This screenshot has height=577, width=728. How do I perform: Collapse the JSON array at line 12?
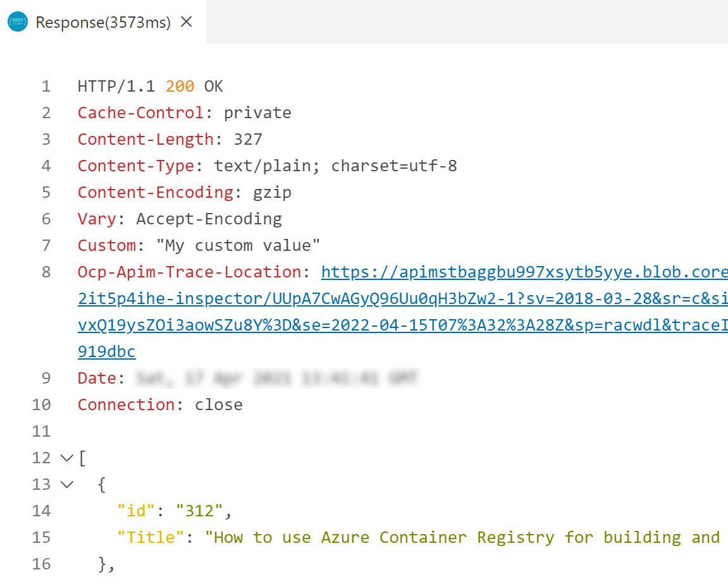[67, 458]
